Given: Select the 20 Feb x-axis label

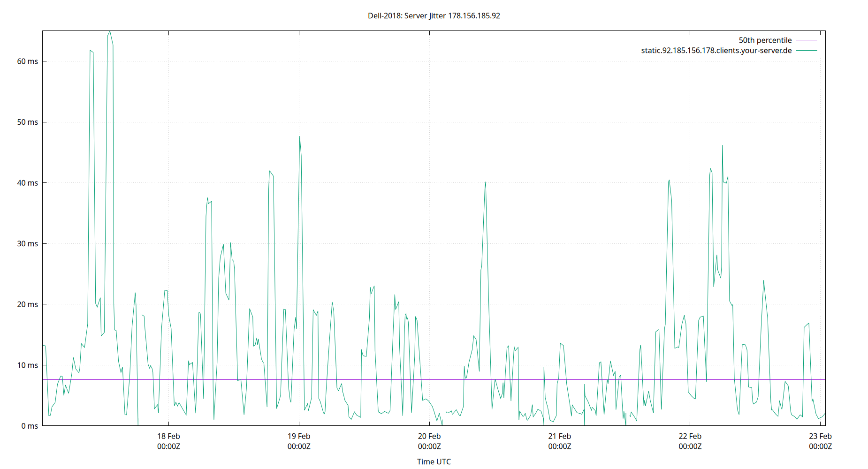Looking at the screenshot, I should (x=429, y=436).
